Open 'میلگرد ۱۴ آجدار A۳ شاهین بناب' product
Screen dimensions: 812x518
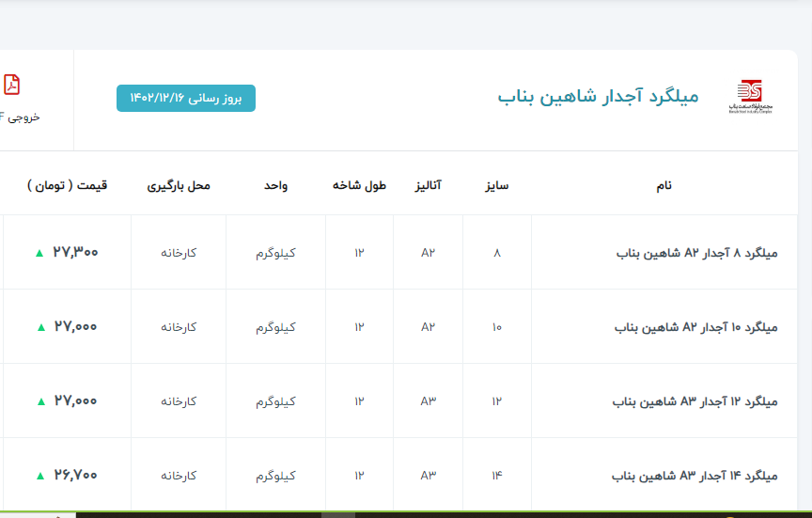(x=696, y=476)
